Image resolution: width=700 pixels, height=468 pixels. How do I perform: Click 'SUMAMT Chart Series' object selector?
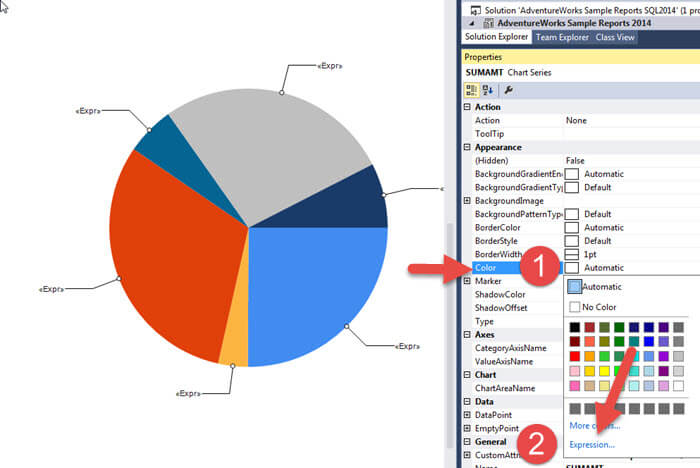[x=581, y=72]
